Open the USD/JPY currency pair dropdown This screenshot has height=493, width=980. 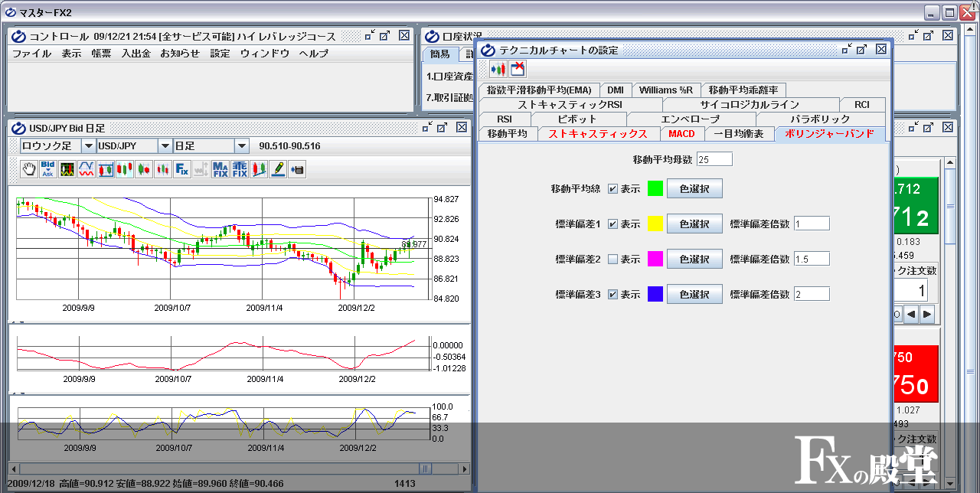point(165,146)
